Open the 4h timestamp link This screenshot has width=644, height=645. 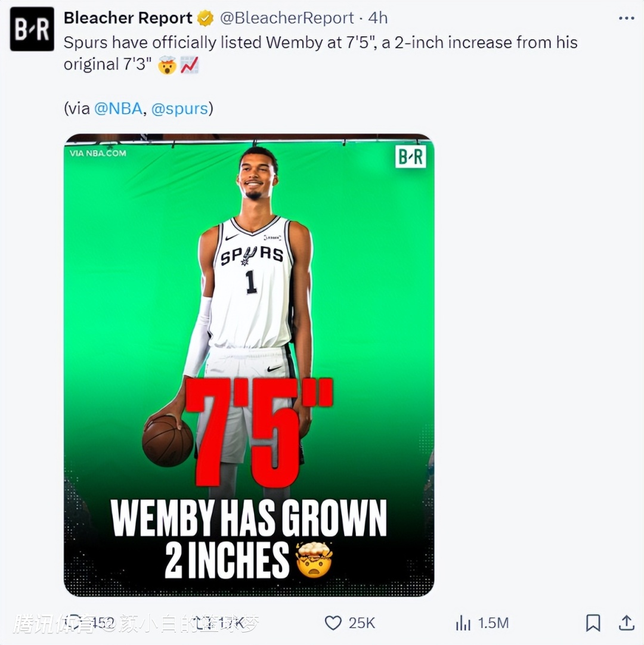pyautogui.click(x=378, y=18)
